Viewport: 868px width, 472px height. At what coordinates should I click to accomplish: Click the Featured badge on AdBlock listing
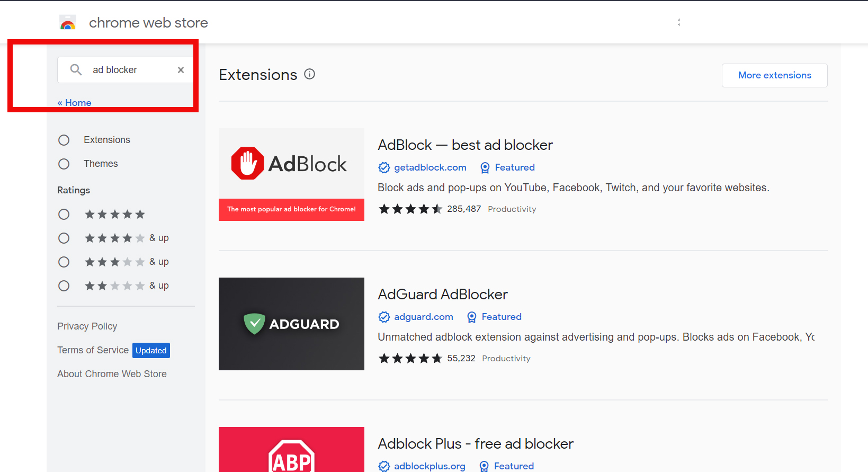click(507, 167)
